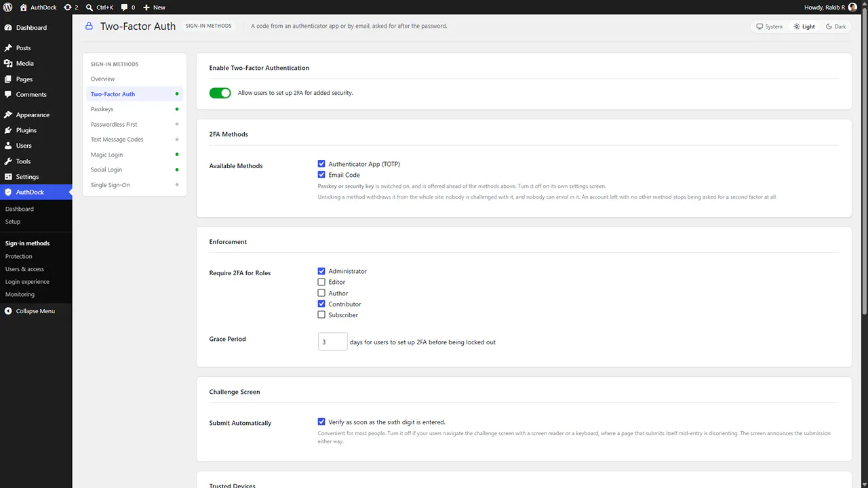868x488 pixels.
Task: Click the SIGN-IN METHODS breadcrumb label in header
Action: pos(208,26)
